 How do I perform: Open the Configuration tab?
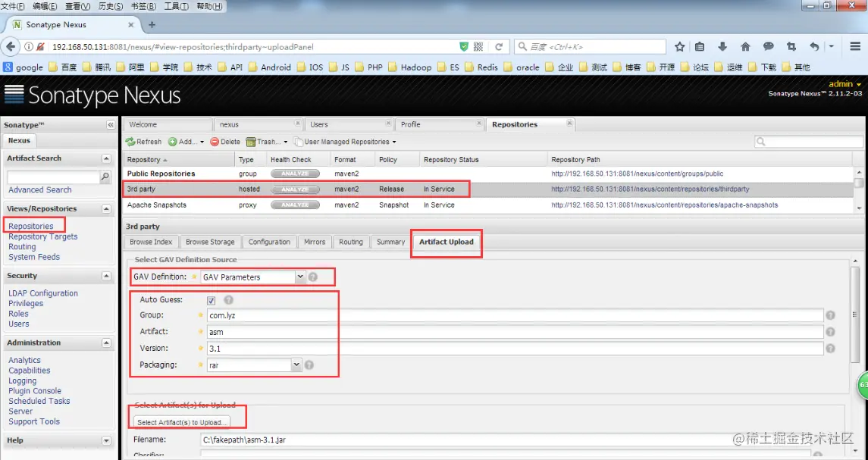click(x=269, y=242)
